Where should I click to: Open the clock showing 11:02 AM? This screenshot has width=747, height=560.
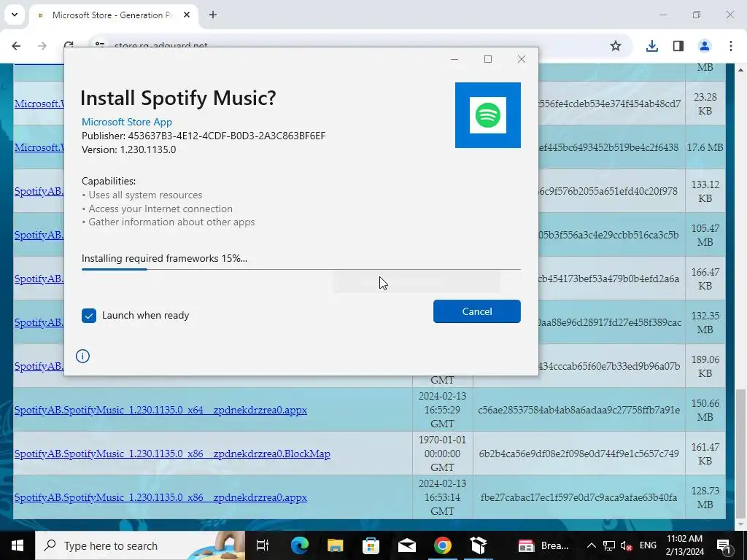tap(684, 545)
